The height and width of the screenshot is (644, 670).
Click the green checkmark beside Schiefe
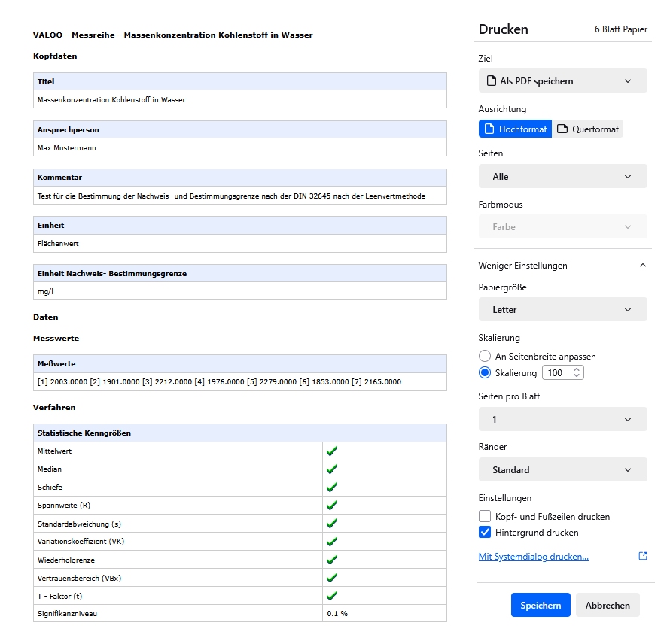coord(331,488)
